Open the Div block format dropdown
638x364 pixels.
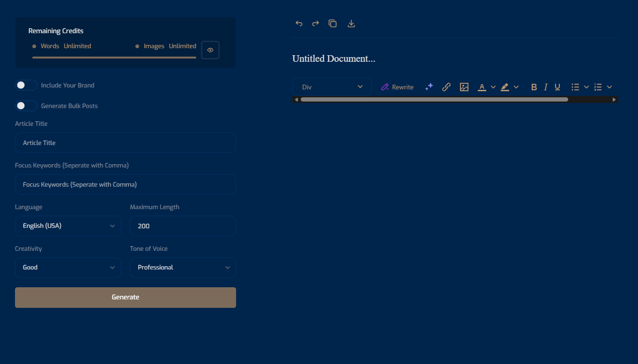pyautogui.click(x=332, y=87)
